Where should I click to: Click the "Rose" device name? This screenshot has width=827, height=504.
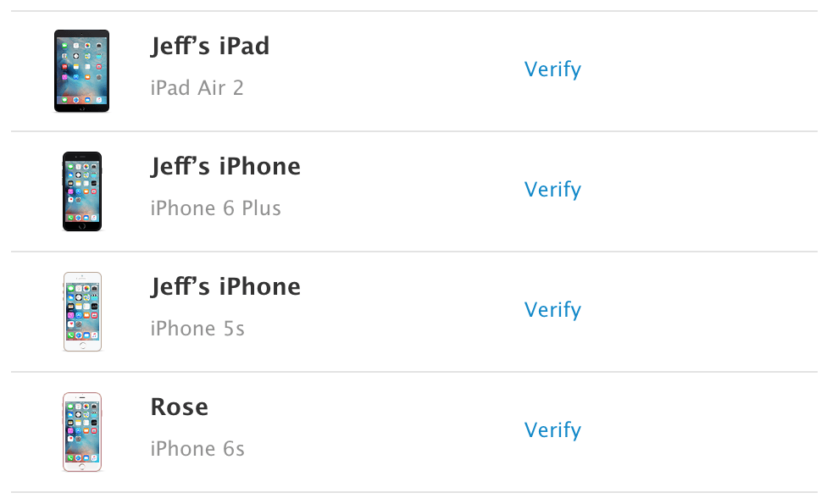[180, 407]
